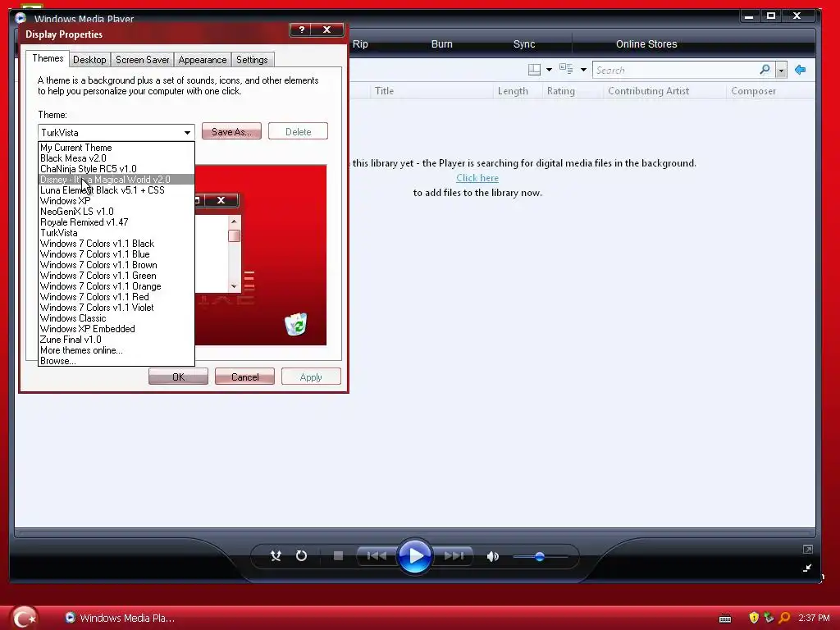This screenshot has width=840, height=630.
Task: Click Cancel in Display Properties
Action: tap(244, 377)
